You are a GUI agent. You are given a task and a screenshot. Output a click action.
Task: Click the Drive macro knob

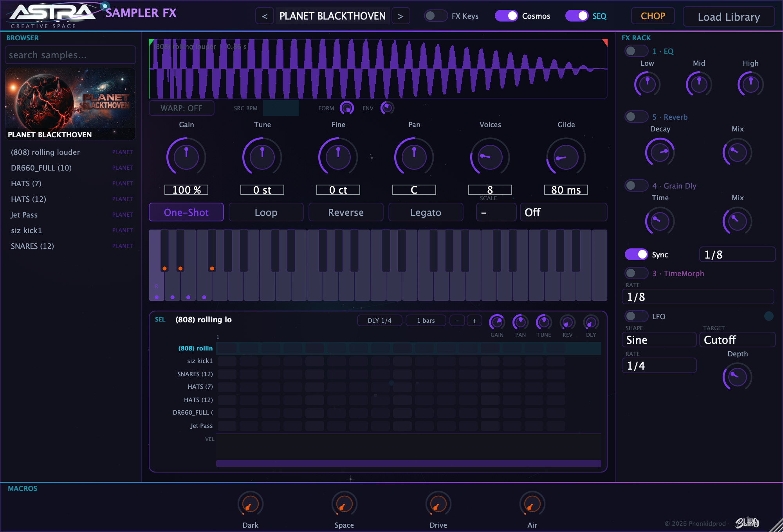click(438, 504)
